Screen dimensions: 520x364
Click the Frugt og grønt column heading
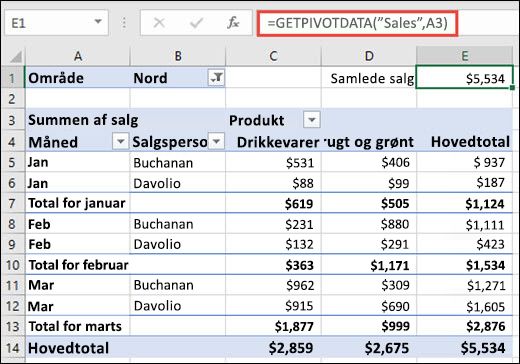[369, 142]
